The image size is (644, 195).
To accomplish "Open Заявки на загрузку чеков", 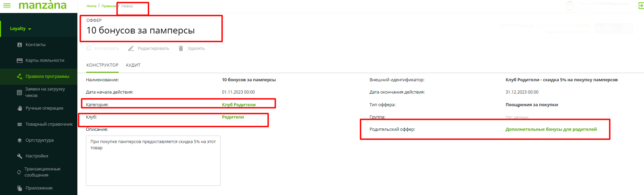I will [x=45, y=92].
